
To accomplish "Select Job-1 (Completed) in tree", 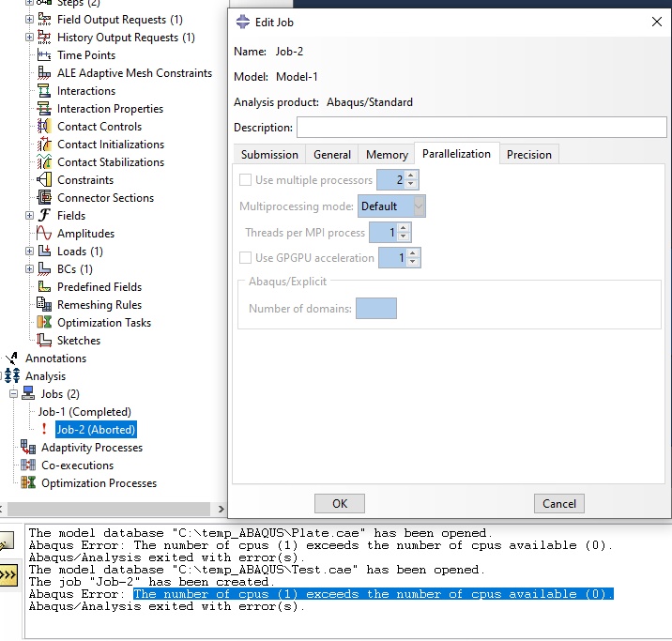I will tap(84, 412).
